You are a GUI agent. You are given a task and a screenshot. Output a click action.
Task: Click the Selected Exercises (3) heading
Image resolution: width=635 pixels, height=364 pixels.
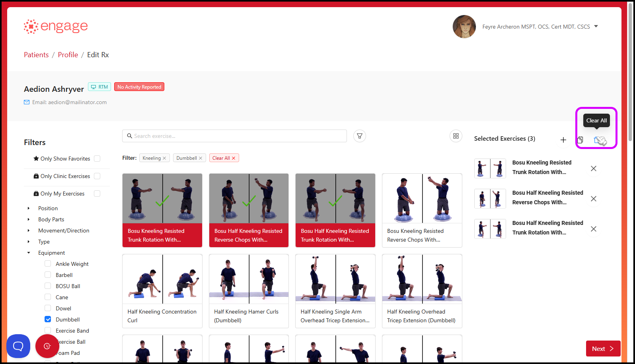[504, 139]
